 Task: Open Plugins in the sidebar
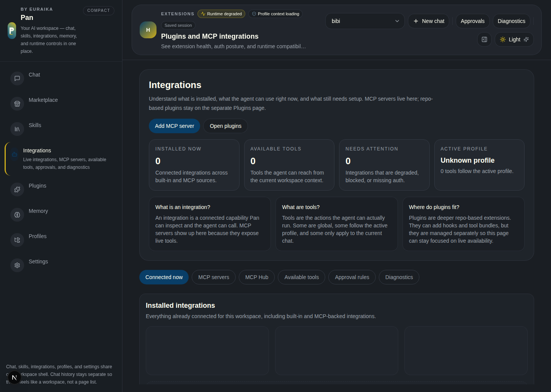[x=61, y=189]
